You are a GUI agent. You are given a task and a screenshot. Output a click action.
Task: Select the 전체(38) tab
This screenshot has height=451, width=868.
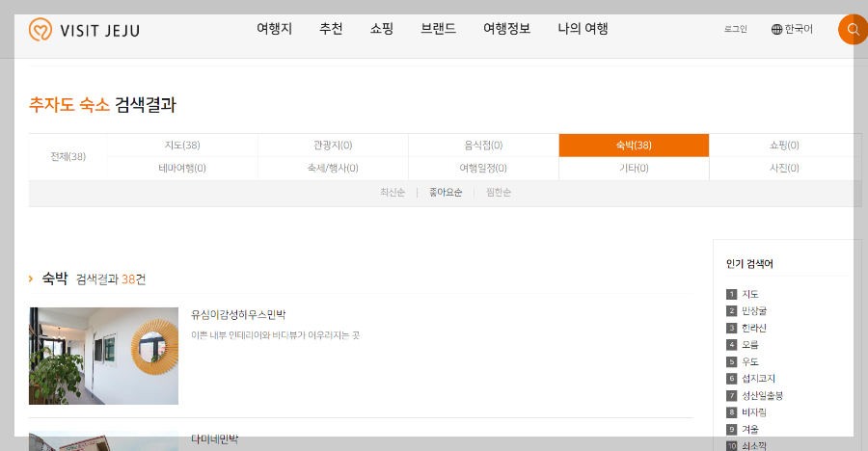click(68, 157)
